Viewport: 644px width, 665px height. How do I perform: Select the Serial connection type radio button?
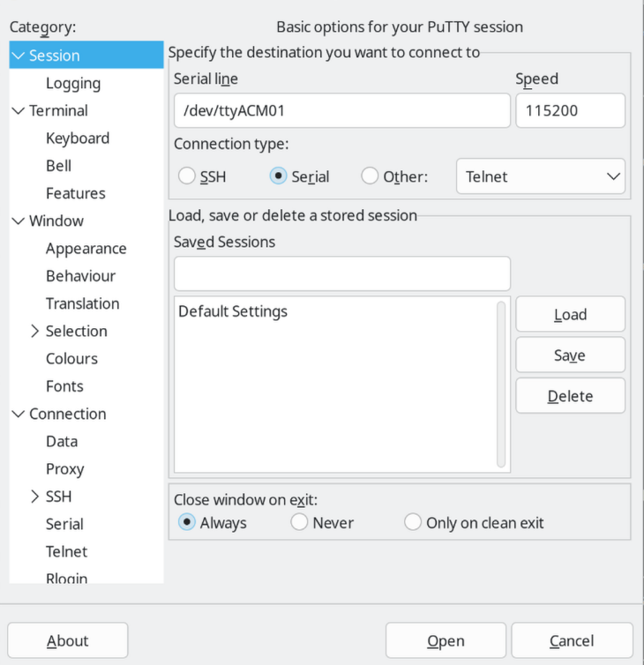click(x=278, y=176)
